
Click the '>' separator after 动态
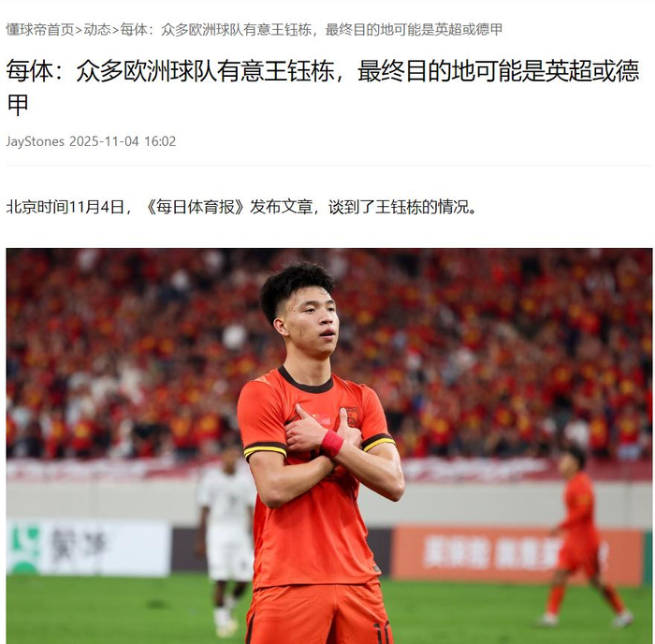[116, 30]
